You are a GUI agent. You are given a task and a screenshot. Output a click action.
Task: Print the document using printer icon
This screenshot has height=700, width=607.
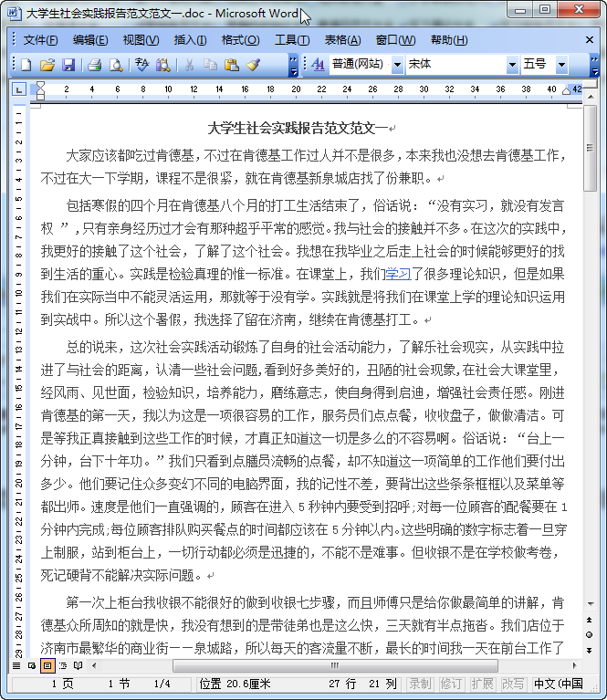point(95,65)
